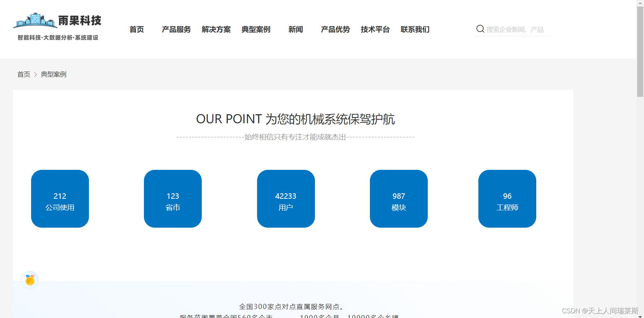Open the 联系我们 navigation item

tap(415, 29)
